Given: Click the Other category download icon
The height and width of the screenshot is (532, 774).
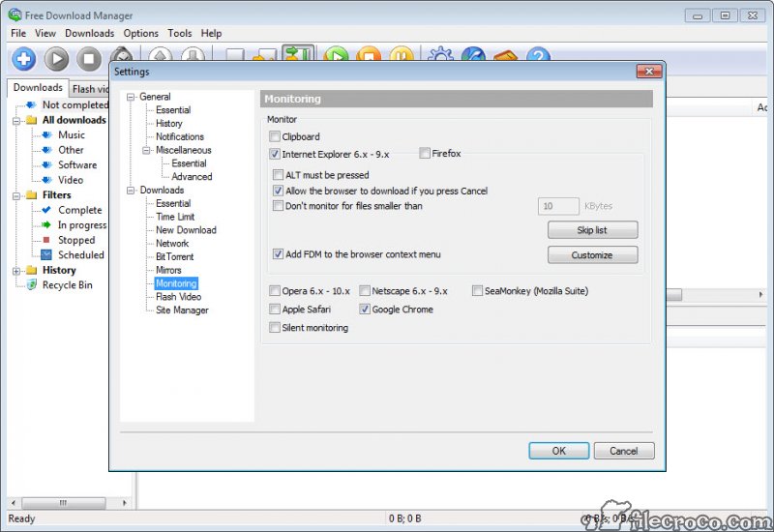Looking at the screenshot, I should pyautogui.click(x=46, y=150).
